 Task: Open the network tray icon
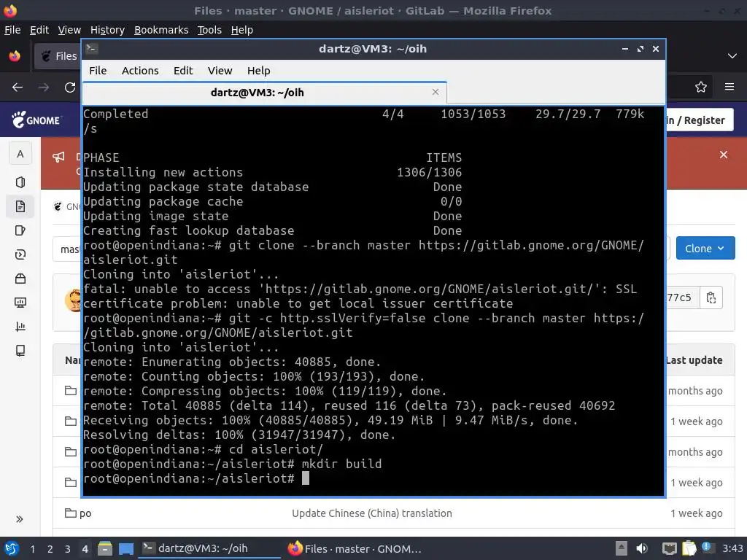point(670,548)
